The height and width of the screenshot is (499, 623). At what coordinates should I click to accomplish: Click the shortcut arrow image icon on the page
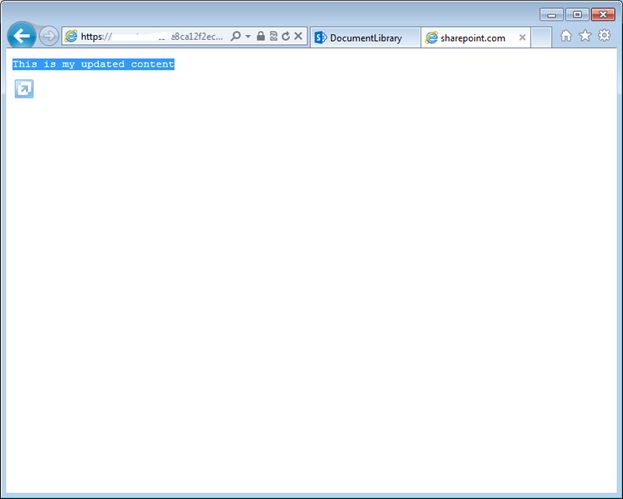(24, 89)
